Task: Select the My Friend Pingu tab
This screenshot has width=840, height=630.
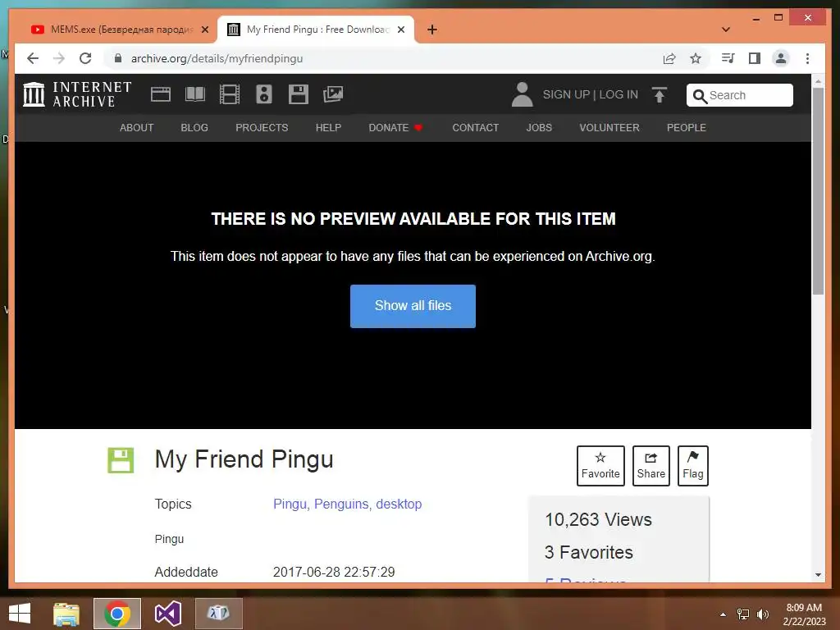Action: point(316,30)
